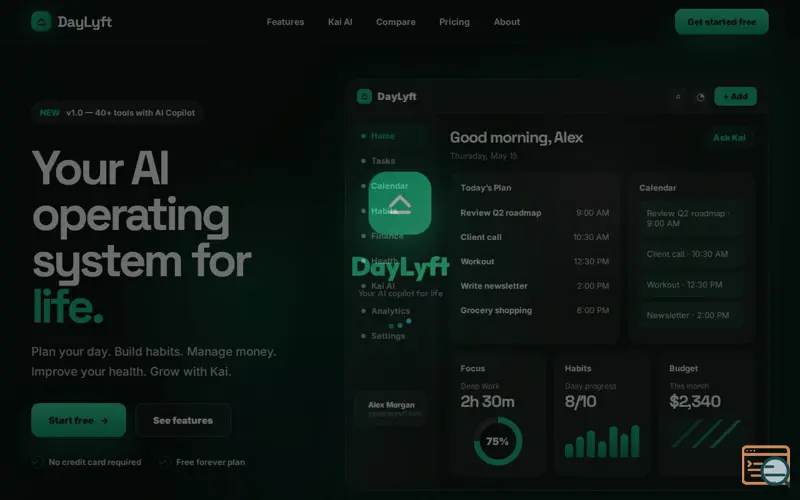
Task: Open Features in the top navigation
Action: [x=285, y=22]
